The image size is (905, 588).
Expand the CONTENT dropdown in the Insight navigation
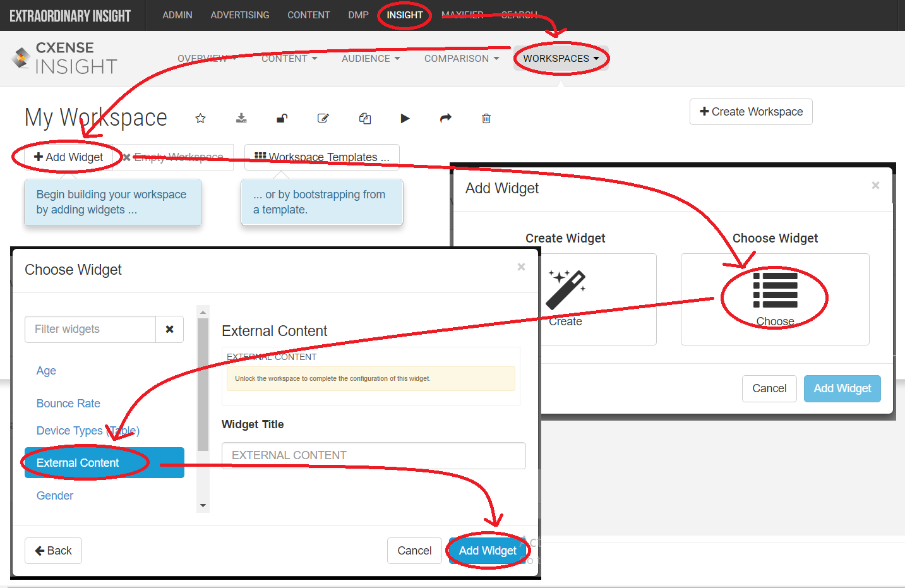coord(289,59)
